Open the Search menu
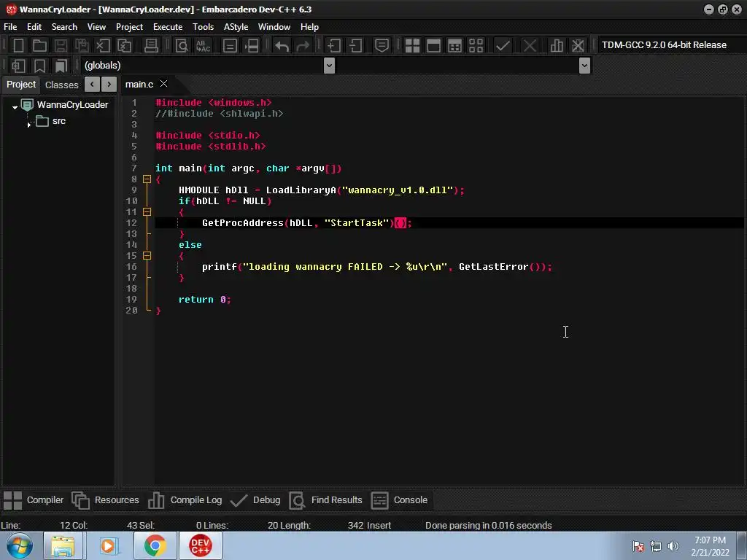 64,27
